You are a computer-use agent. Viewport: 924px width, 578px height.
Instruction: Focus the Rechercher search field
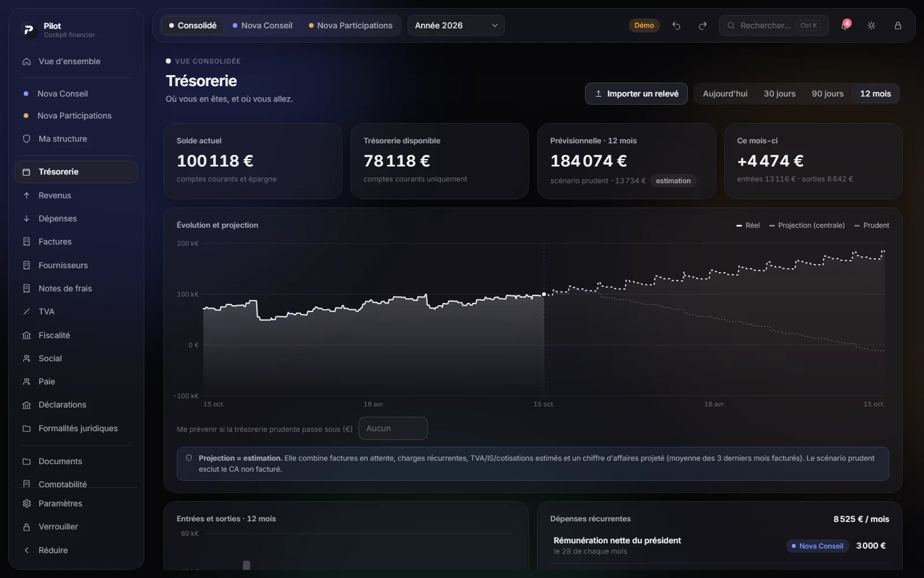[x=773, y=25]
